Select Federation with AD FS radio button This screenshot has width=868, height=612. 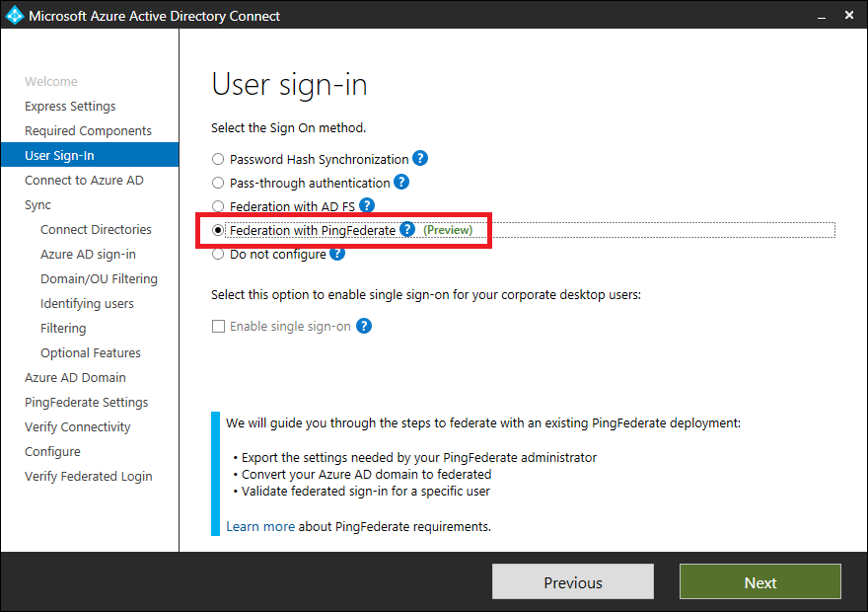click(x=218, y=206)
